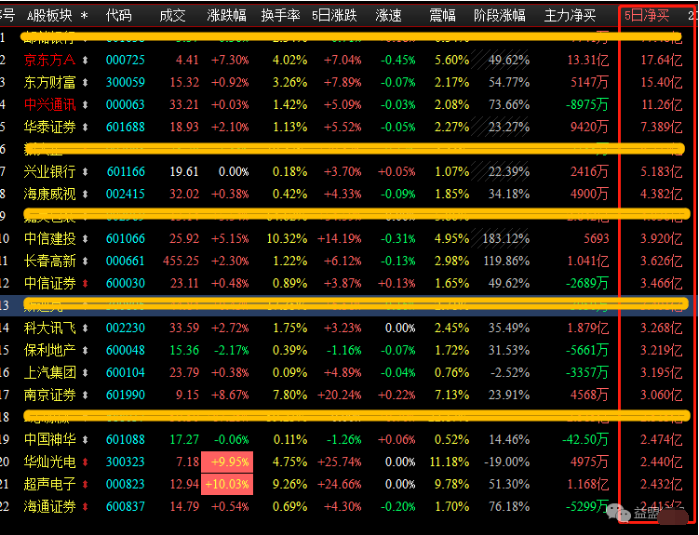The image size is (699, 535).
Task: Click the 阶段涨幅 column header
Action: pos(500,15)
